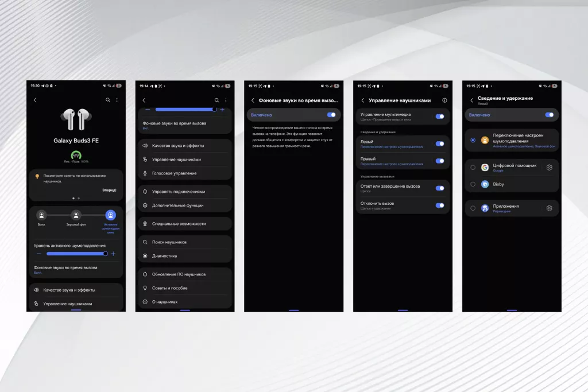The width and height of the screenshot is (588, 392).
Task: Increase noise cancelling level with plus in first screen
Action: coord(113,254)
